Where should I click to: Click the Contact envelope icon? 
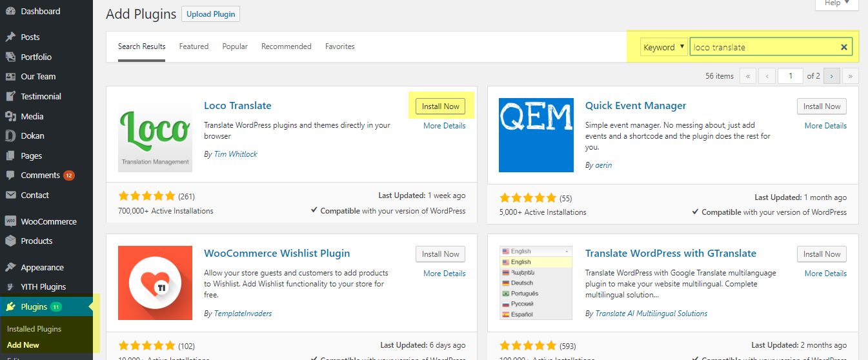pyautogui.click(x=10, y=195)
